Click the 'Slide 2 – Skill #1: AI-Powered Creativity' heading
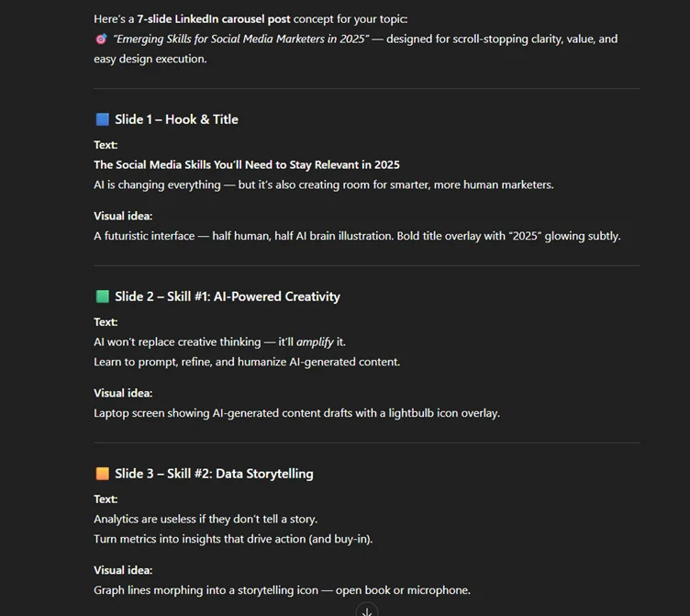Image resolution: width=690 pixels, height=616 pixels. coord(228,297)
